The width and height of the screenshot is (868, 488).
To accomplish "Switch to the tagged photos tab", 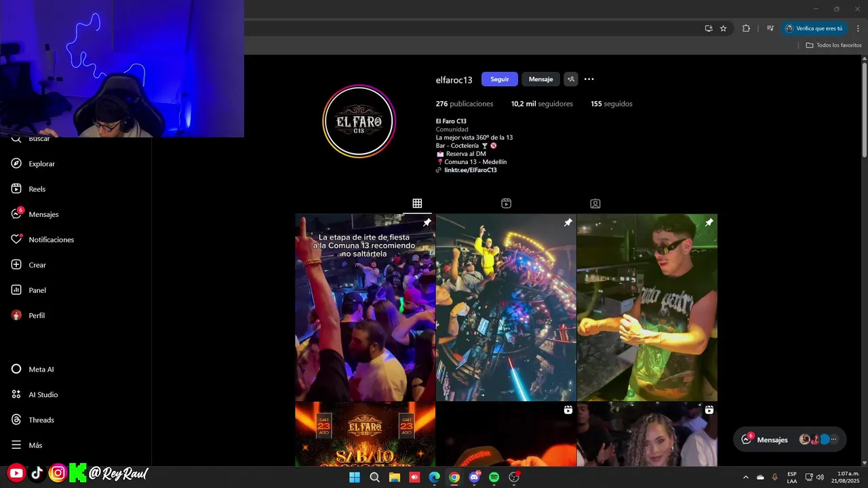I will click(x=595, y=203).
